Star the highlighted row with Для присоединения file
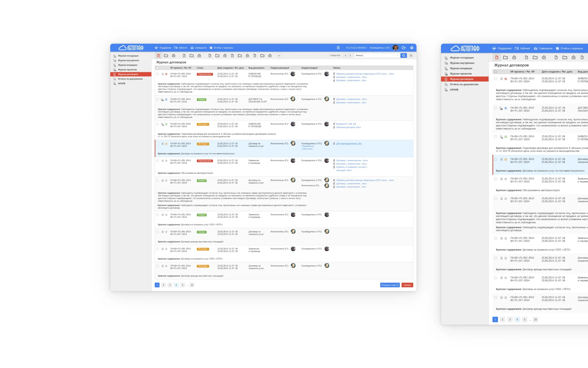Viewport: 588px width, 368px height. pyautogui.click(x=166, y=144)
